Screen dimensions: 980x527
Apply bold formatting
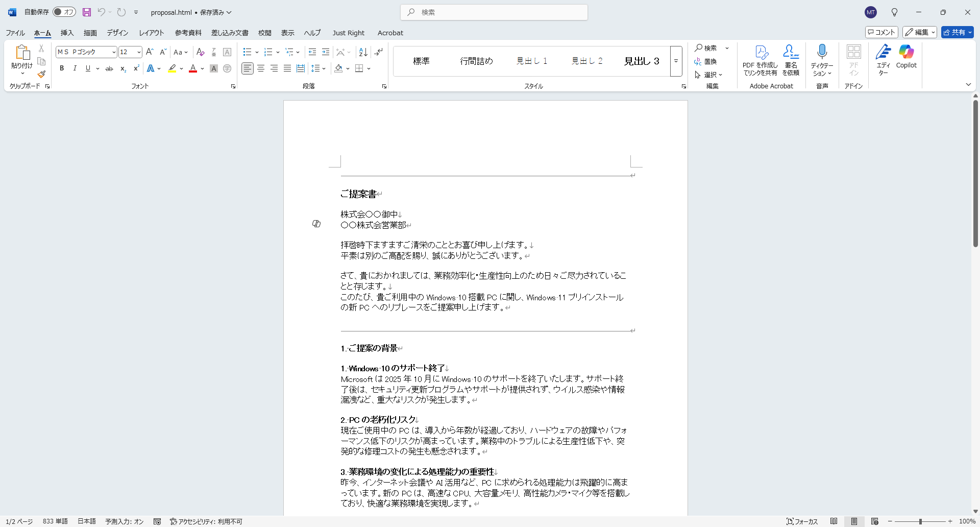click(x=61, y=68)
